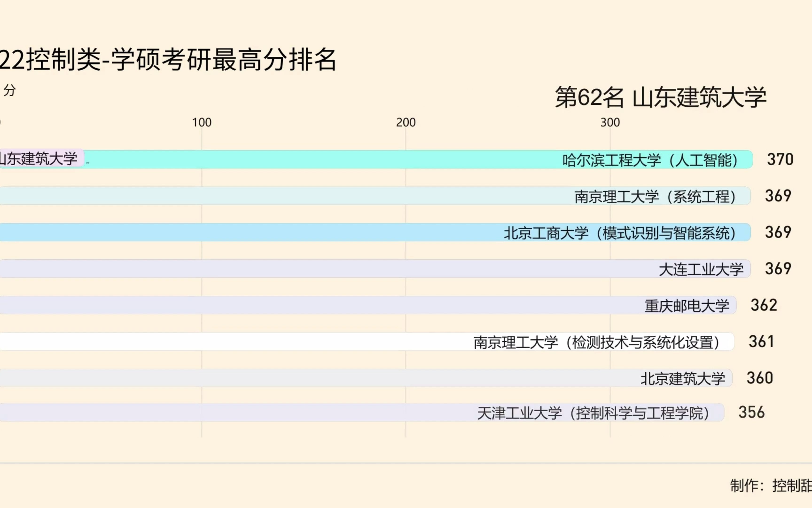Select the 北京工商大学（模式识别与智能系统） bar
The width and height of the screenshot is (812, 508).
point(375,232)
